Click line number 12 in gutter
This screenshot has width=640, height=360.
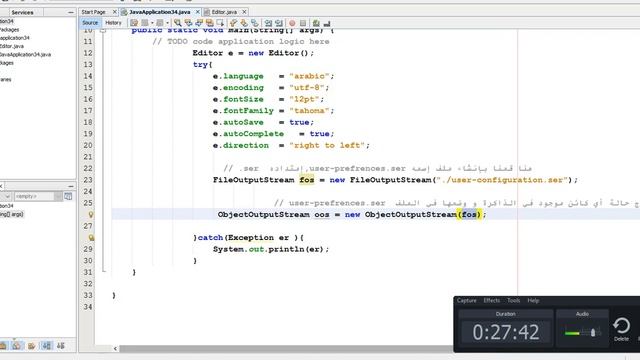tap(88, 53)
